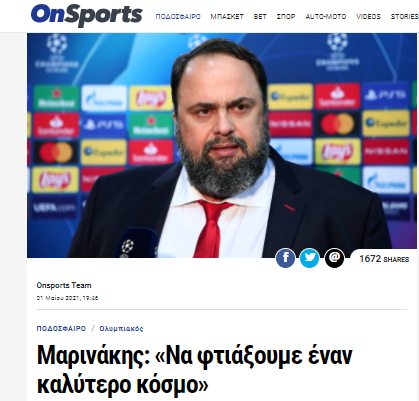Share the article by email
This screenshot has height=401, width=419.
pyautogui.click(x=334, y=258)
